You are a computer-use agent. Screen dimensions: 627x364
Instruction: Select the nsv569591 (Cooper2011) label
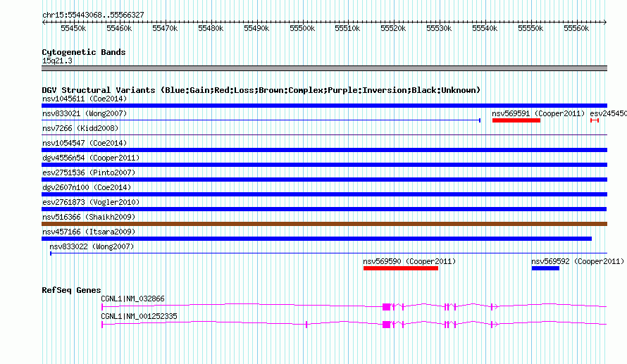coord(538,113)
